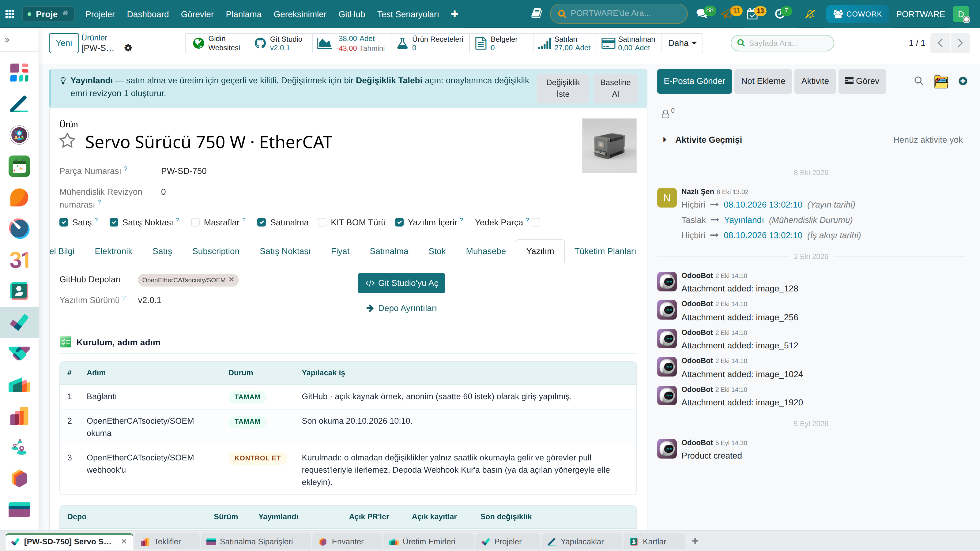The height and width of the screenshot is (551, 980).
Task: Open the Görevler menu
Action: [197, 14]
